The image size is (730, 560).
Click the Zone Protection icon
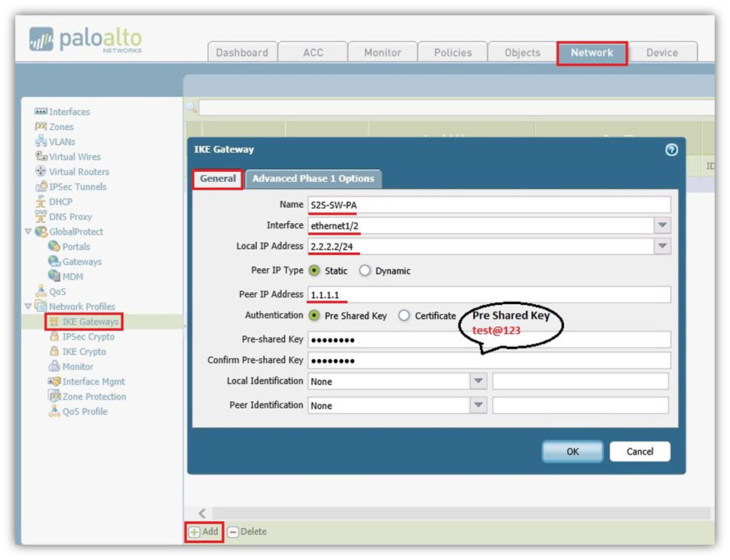coord(54,397)
